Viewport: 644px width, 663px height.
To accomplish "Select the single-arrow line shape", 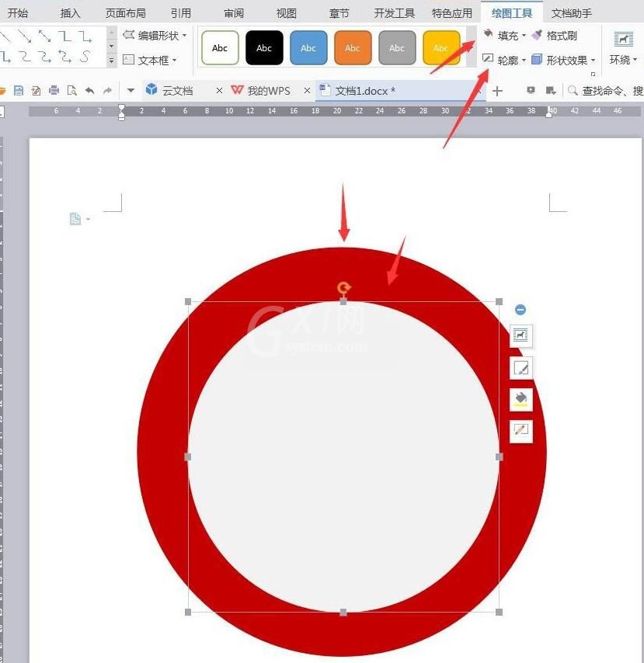I will [25, 36].
